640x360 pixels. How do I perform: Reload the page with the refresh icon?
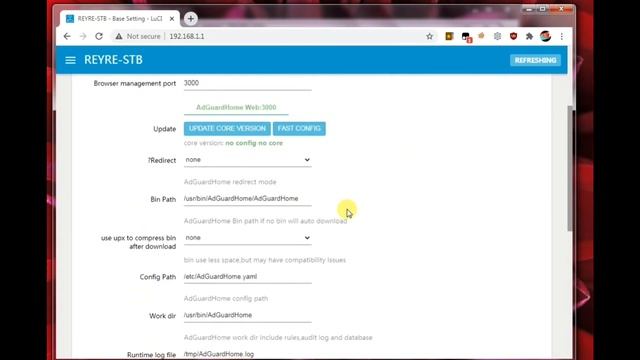coord(99,36)
